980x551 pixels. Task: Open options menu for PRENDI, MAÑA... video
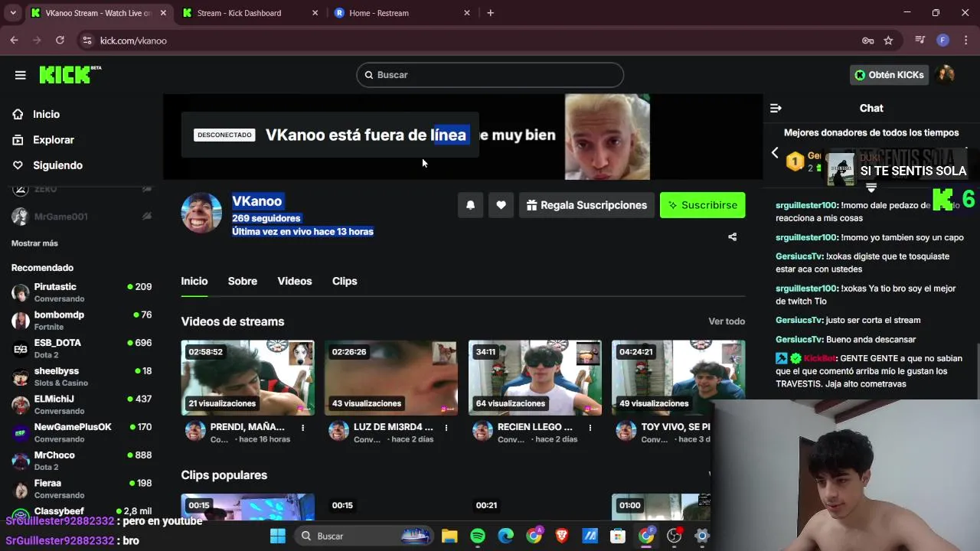302,428
